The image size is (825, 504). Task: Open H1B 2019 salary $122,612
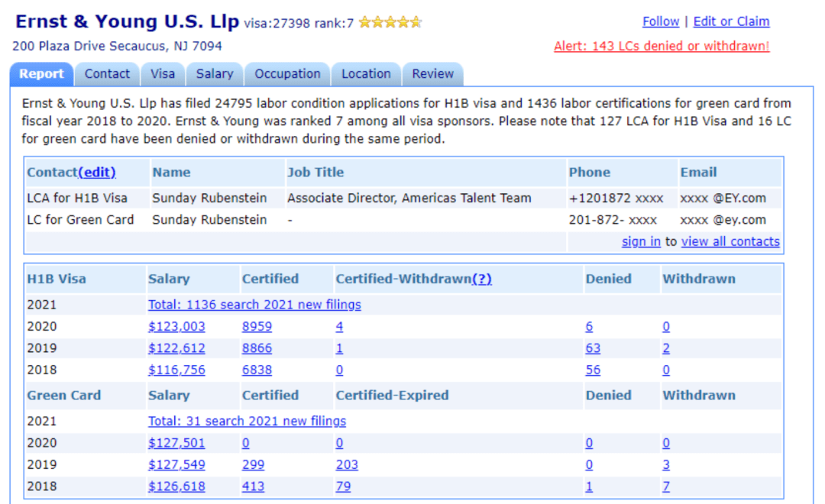(176, 348)
